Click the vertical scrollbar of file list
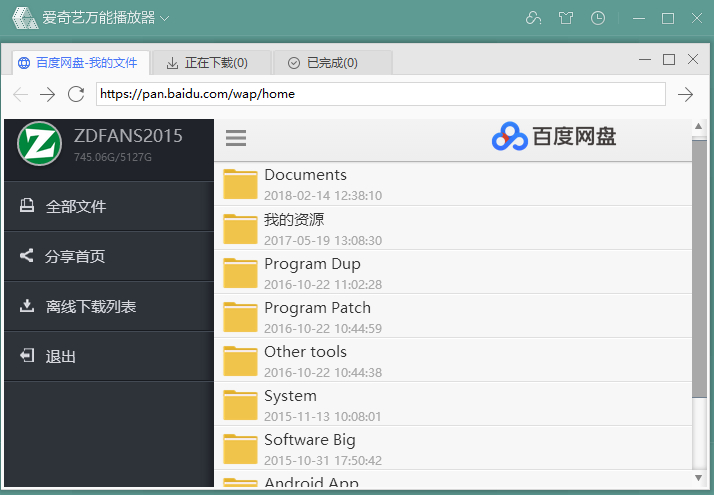 pos(699,300)
